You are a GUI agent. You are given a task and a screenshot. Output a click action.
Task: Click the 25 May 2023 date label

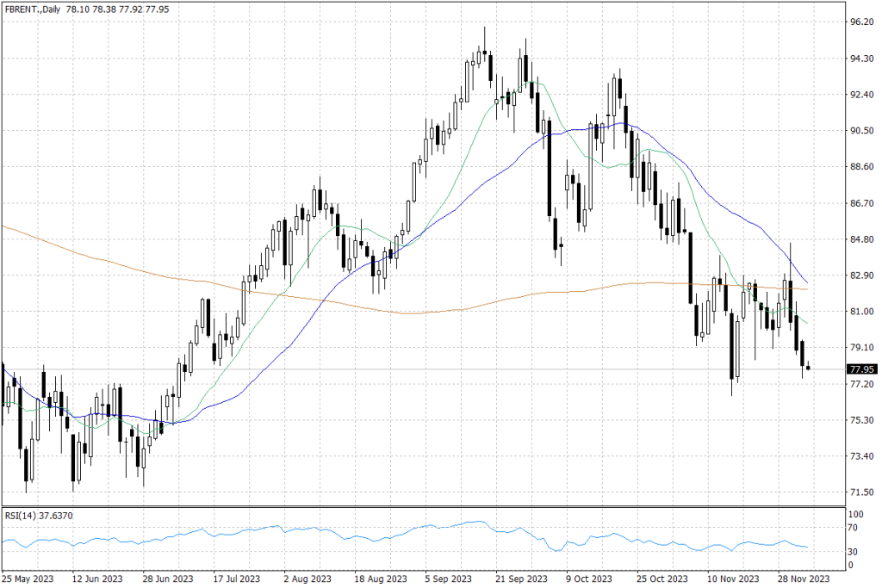coord(27,579)
